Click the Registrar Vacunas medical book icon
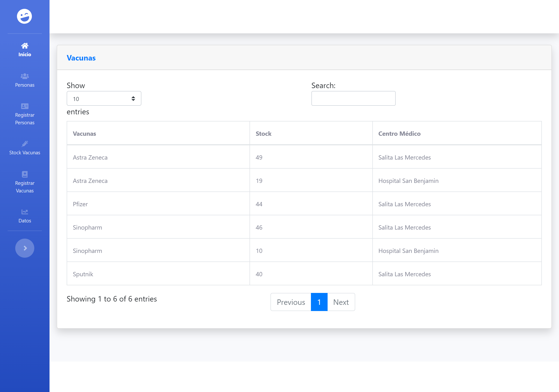 pos(25,174)
